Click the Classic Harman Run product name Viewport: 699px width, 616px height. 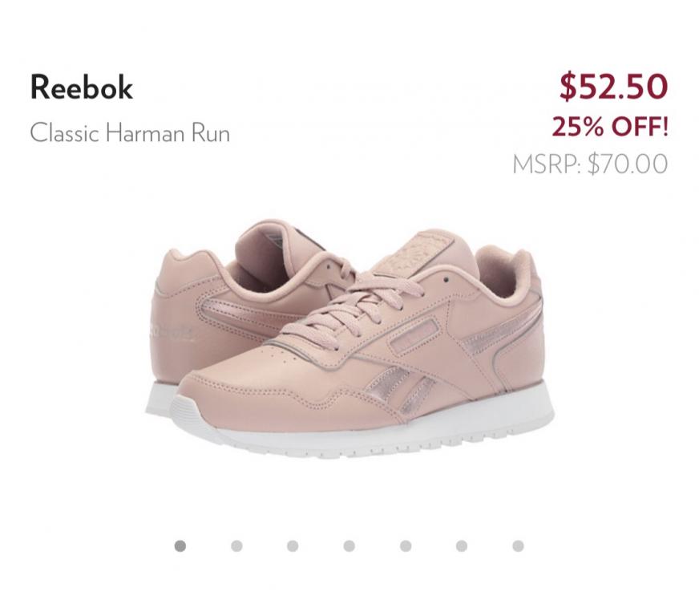coord(130,132)
